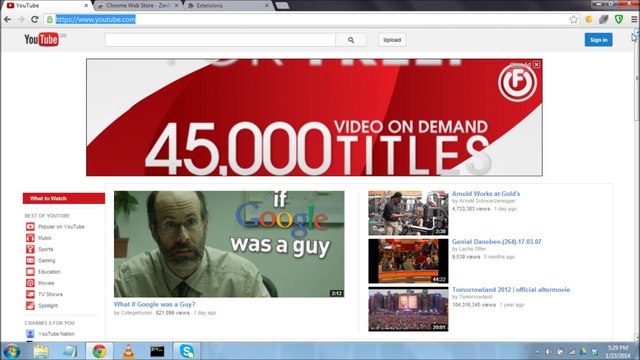Image resolution: width=640 pixels, height=360 pixels.
Task: Click the Education channel icon
Action: coord(30,271)
